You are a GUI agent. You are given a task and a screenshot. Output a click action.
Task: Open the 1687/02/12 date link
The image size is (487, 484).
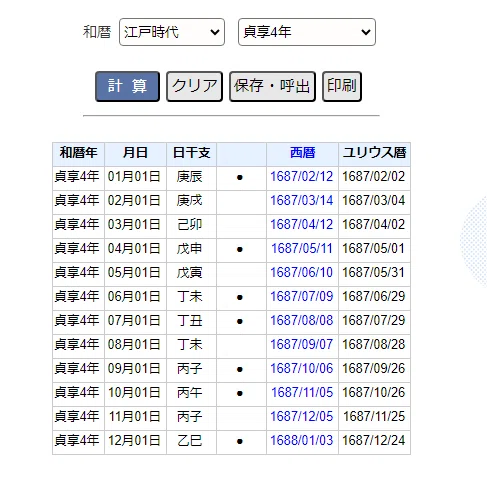(301, 177)
